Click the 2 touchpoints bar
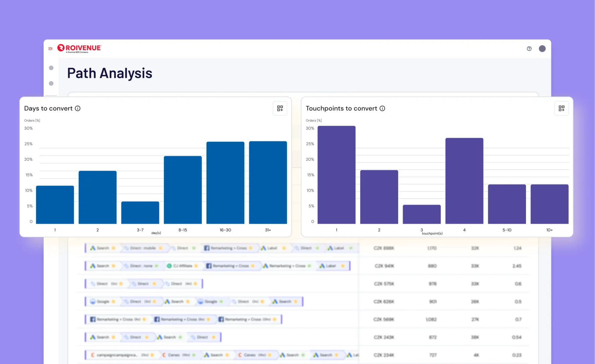Image resolution: width=595 pixels, height=364 pixels. tap(379, 197)
